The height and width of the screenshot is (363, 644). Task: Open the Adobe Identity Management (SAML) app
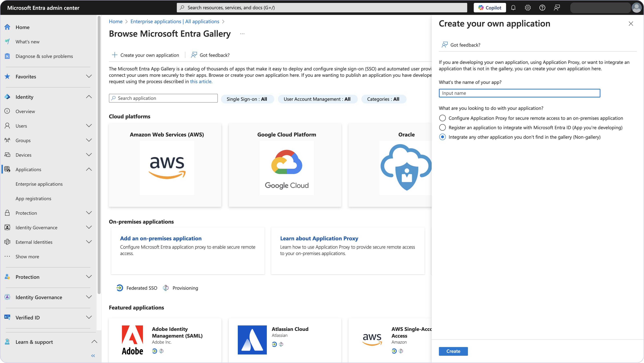coord(165,340)
